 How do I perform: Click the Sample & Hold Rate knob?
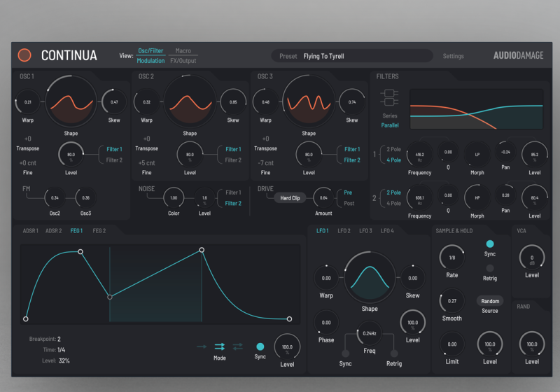[451, 258]
